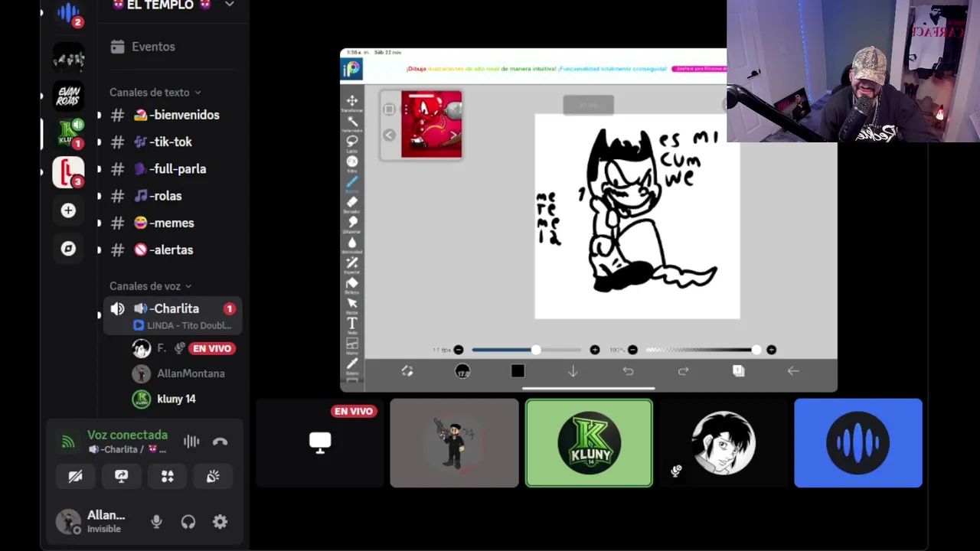Tap the brush/eraser switch icon
980x551 pixels.
(407, 371)
